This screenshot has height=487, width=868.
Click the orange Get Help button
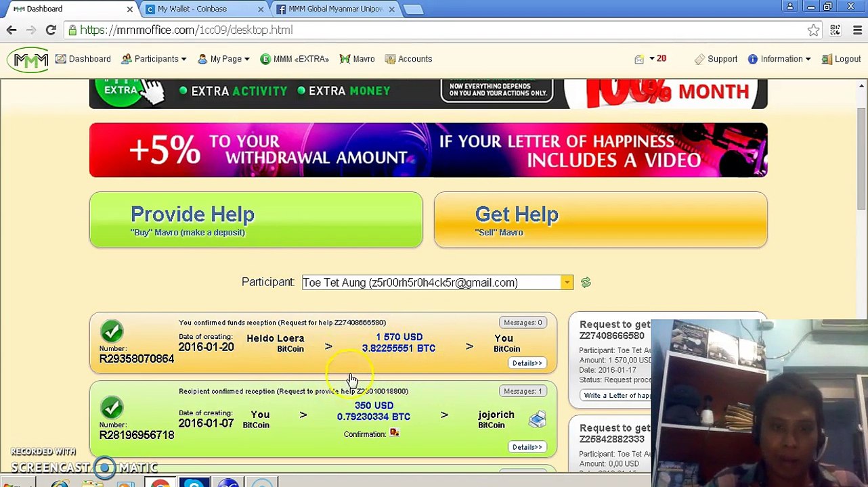601,220
